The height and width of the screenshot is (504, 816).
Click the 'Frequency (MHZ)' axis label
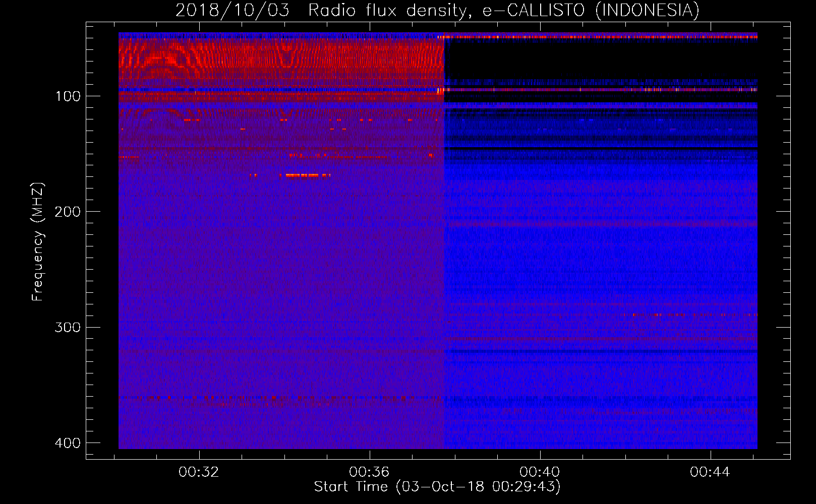[38, 242]
